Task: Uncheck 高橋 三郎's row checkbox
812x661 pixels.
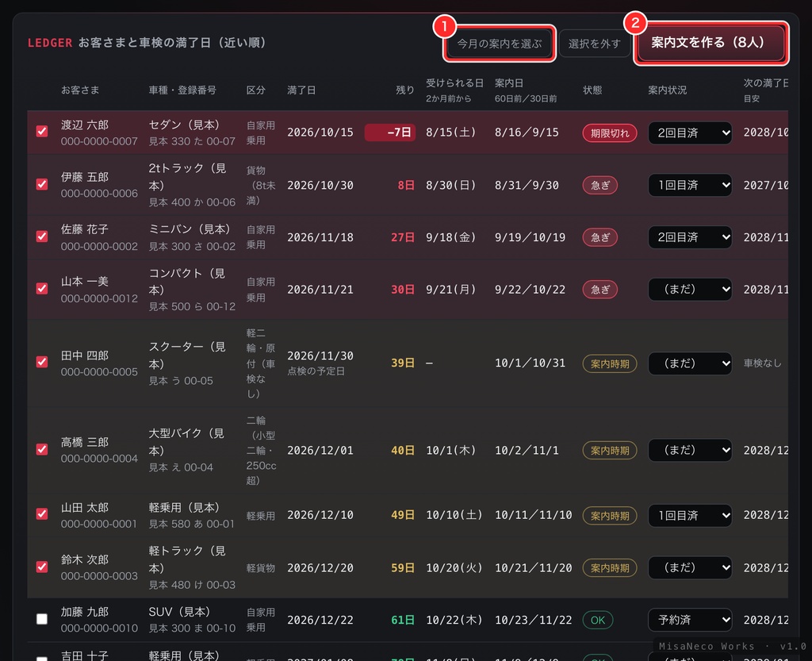Action: [x=42, y=449]
